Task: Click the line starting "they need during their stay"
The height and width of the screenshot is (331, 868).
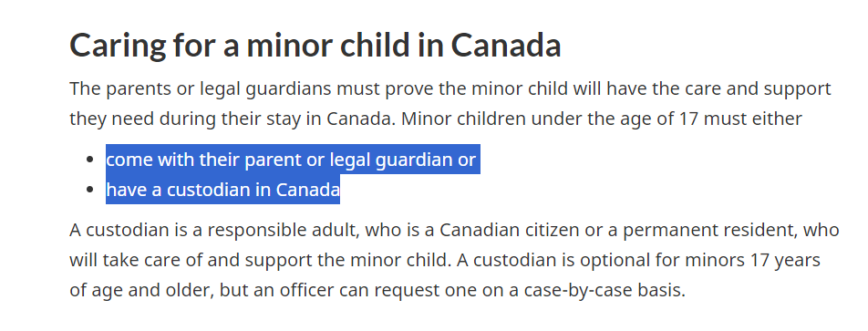Action: click(436, 119)
